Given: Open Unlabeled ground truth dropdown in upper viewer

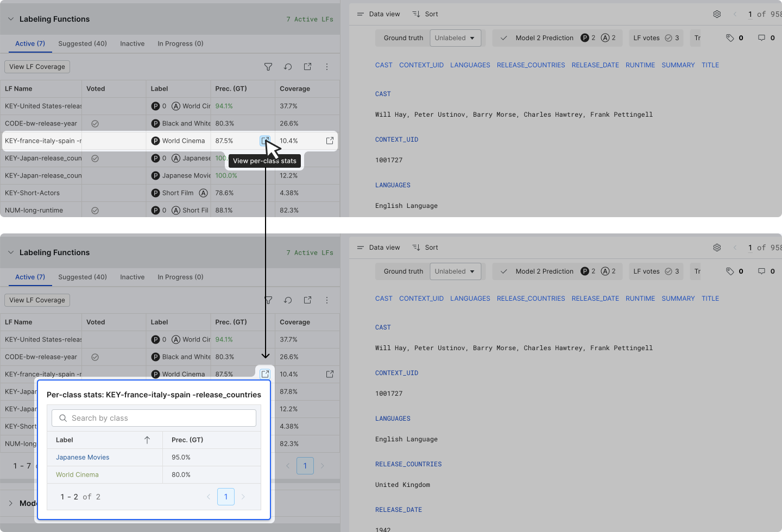Looking at the screenshot, I should 455,38.
